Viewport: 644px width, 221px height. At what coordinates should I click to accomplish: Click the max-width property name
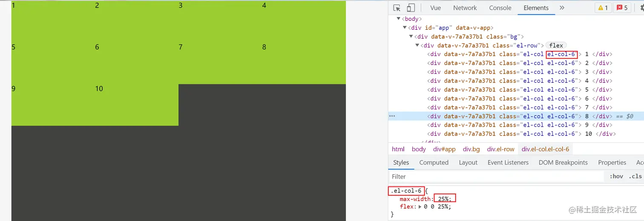coord(416,199)
